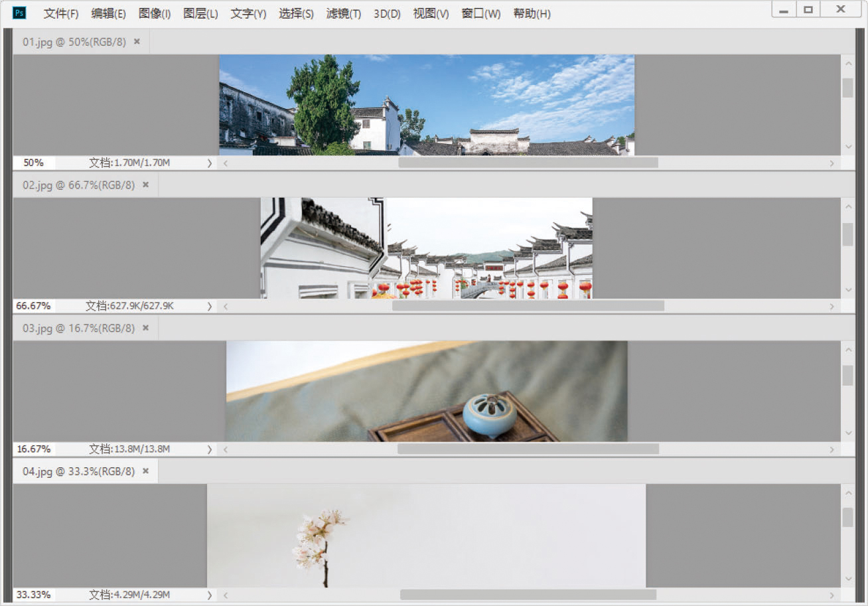This screenshot has width=868, height=606.
Task: Click vertical scrollbar thumb in 01.jpg window
Action: pyautogui.click(x=847, y=88)
